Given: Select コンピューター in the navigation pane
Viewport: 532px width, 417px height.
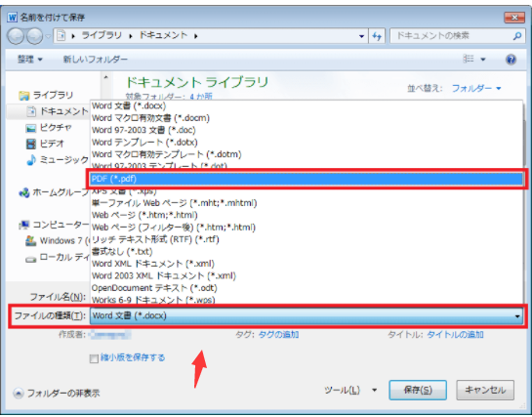Looking at the screenshot, I should 54,225.
